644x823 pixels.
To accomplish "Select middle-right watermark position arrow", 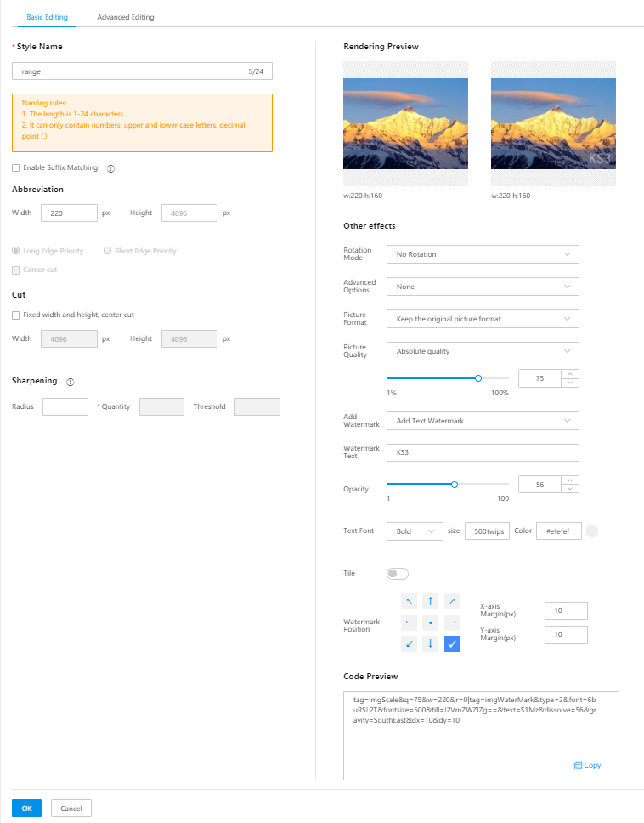I will pos(451,622).
